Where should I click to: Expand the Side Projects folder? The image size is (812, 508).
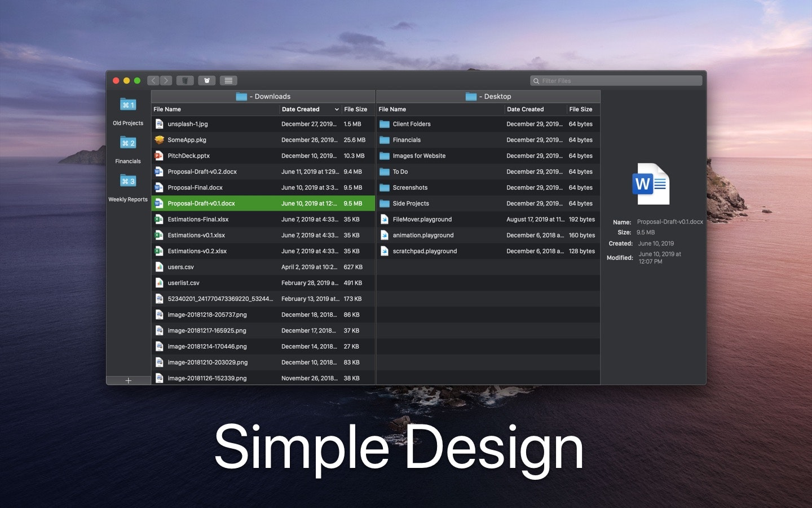[412, 203]
